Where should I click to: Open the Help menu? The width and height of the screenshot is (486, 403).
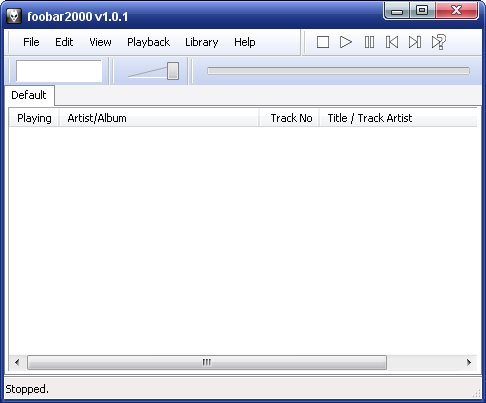(x=245, y=42)
